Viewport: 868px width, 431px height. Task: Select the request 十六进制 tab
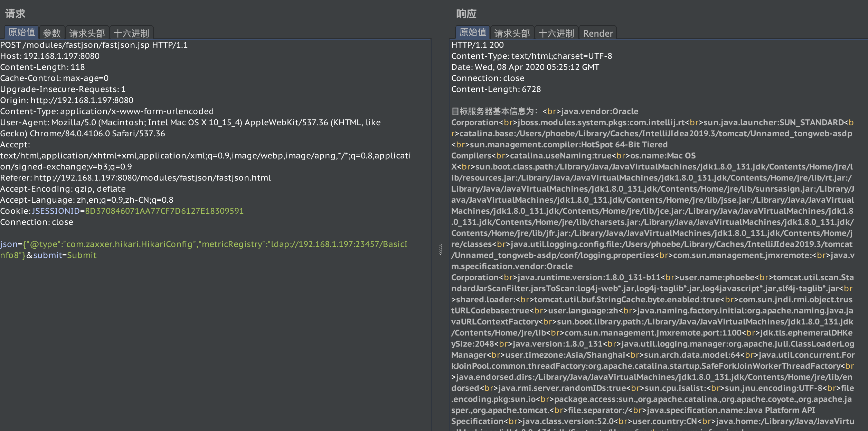pyautogui.click(x=131, y=33)
